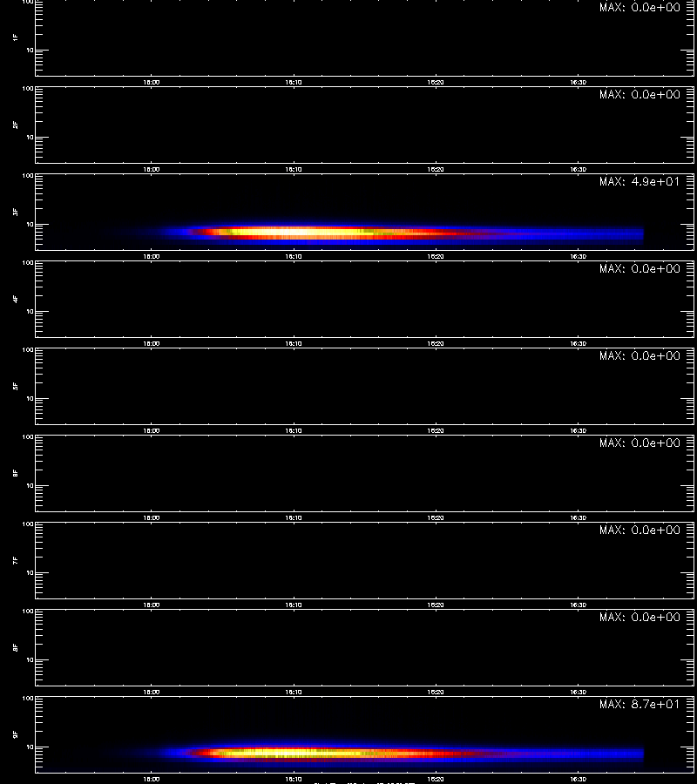Viewport: 697px width, 784px height.
Task: Click the 100 y-axis label of panel 3F
Action: [x=28, y=175]
